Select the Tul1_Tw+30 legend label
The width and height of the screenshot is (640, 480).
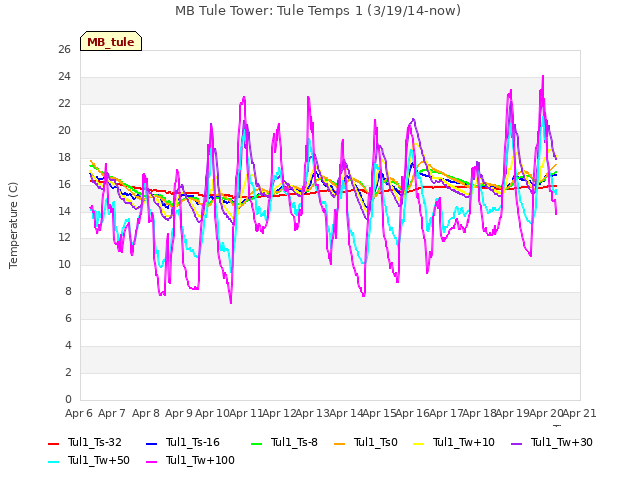[x=562, y=442]
